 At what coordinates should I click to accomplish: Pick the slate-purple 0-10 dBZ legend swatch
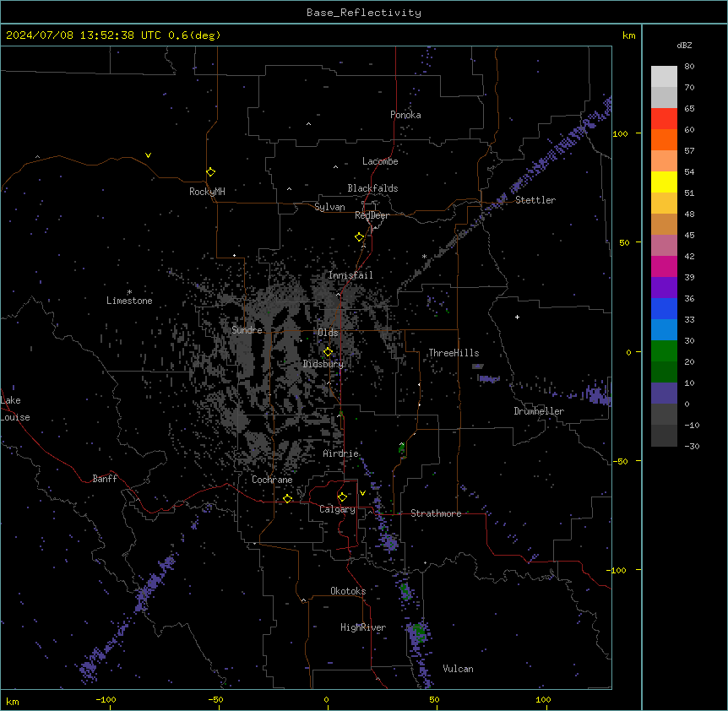tap(664, 393)
